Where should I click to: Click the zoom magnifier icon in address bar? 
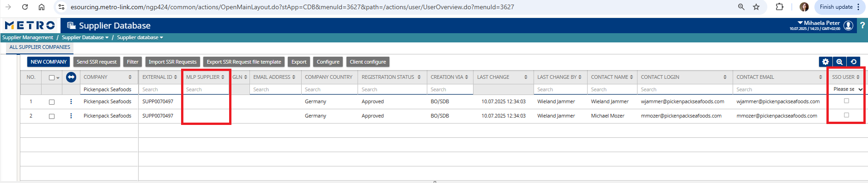[x=741, y=7]
